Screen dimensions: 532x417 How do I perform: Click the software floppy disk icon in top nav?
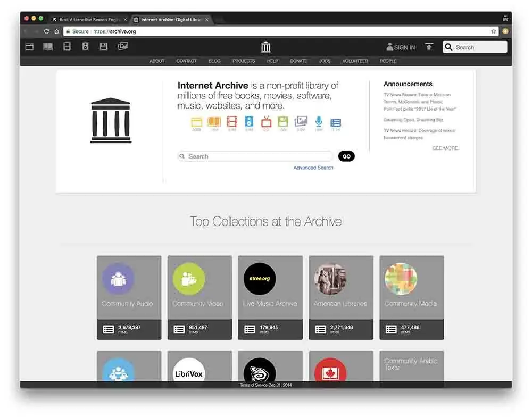(x=104, y=46)
